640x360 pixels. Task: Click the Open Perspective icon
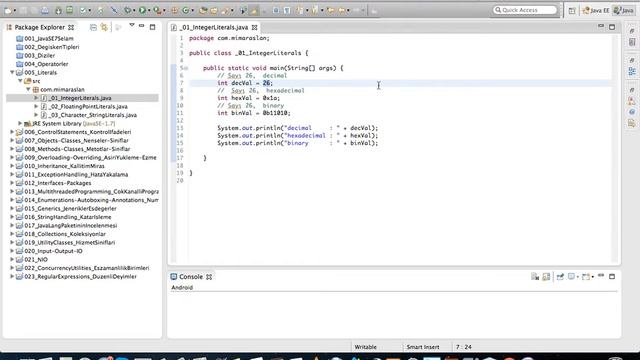coord(572,11)
